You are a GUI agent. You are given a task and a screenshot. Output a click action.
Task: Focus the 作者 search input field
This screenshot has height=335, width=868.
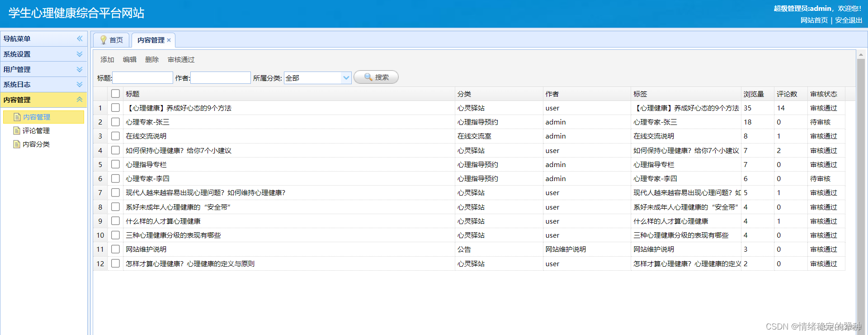[221, 78]
